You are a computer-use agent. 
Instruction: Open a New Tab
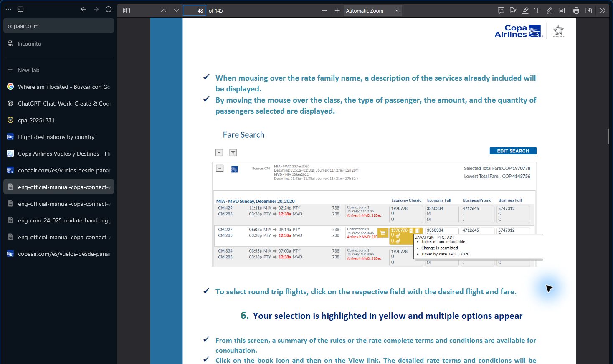click(x=58, y=70)
